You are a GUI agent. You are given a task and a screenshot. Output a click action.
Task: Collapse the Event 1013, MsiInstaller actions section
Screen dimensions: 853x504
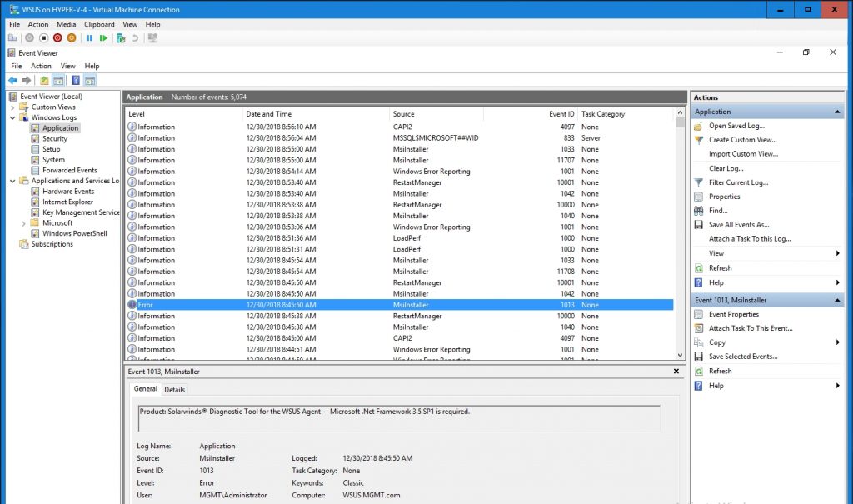[x=837, y=300]
